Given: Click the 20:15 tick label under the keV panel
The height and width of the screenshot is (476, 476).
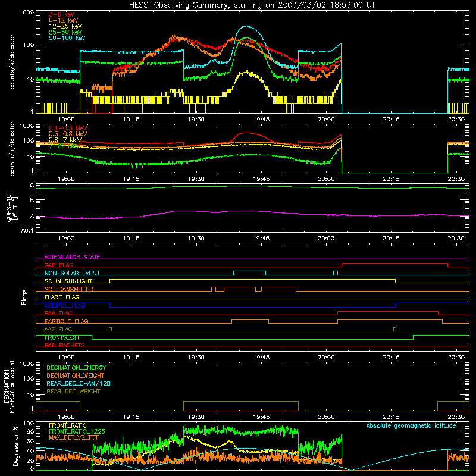Looking at the screenshot, I should pyautogui.click(x=391, y=120).
